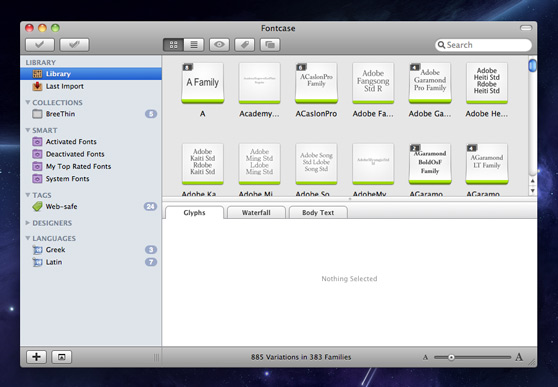This screenshot has height=387, width=558.
Task: Click the large A size icon
Action: (x=519, y=357)
